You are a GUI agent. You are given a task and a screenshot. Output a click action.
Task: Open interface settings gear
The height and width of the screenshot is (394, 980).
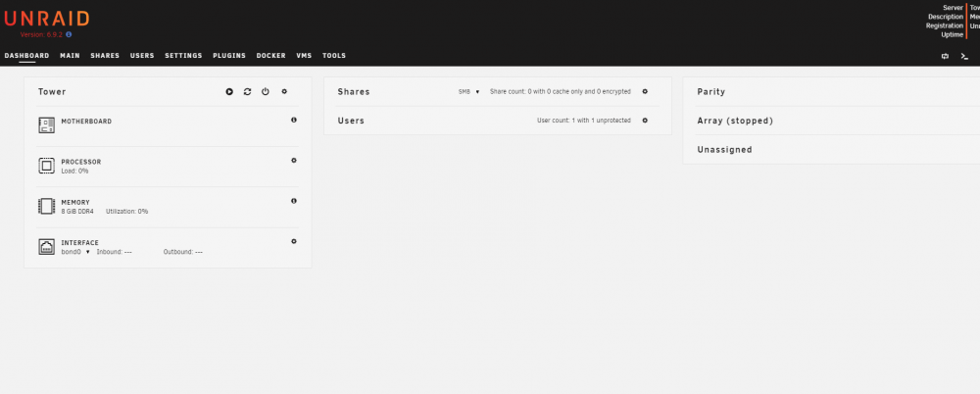coord(294,241)
